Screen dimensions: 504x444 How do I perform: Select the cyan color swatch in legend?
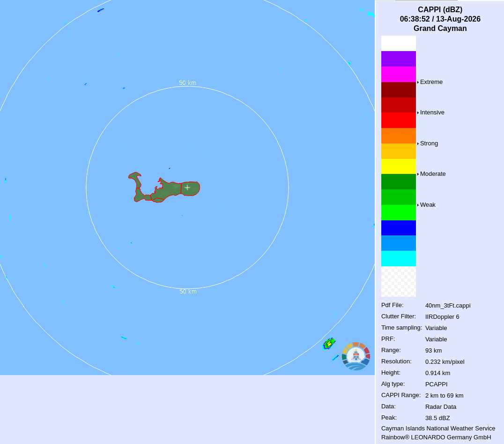(399, 259)
